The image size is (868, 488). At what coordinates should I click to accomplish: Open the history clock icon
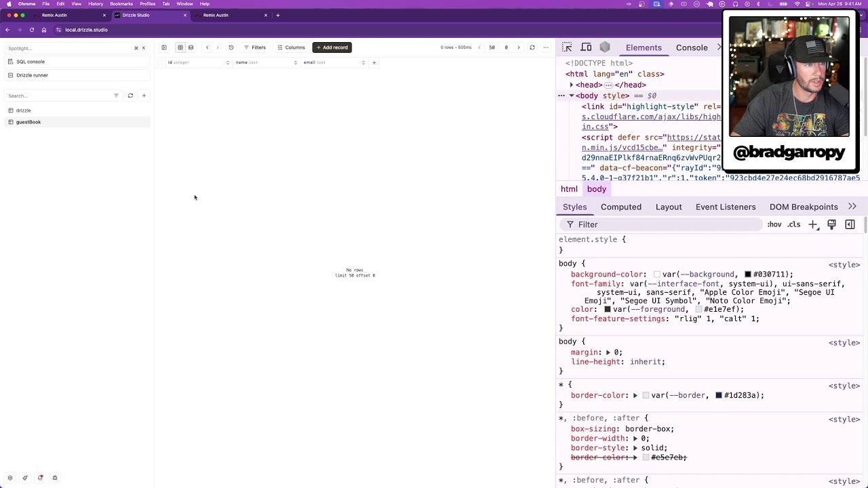(x=231, y=47)
